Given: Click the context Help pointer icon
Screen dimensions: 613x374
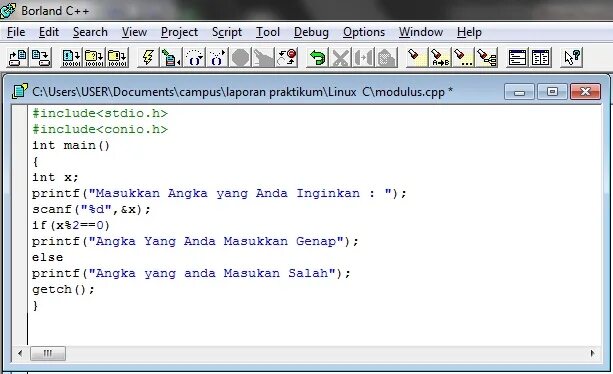Looking at the screenshot, I should coord(571,58).
